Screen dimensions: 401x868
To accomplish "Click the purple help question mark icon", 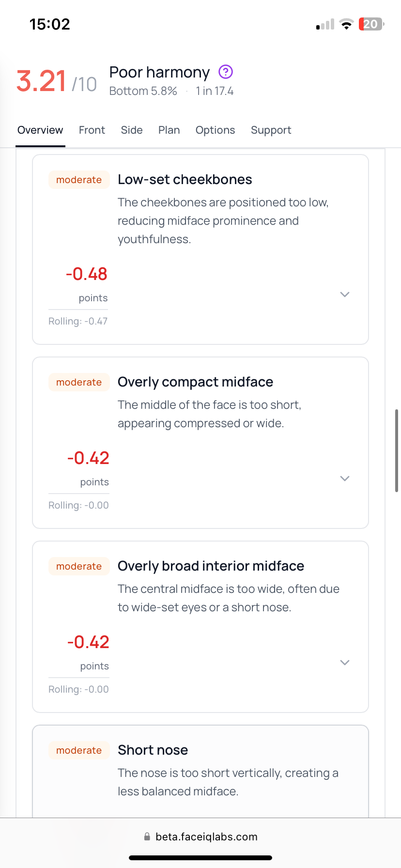I will tap(226, 72).
